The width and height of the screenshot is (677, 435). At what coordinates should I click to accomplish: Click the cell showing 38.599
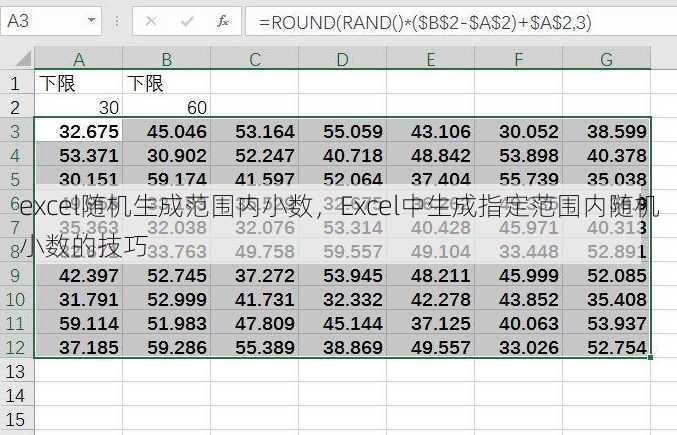(x=607, y=131)
